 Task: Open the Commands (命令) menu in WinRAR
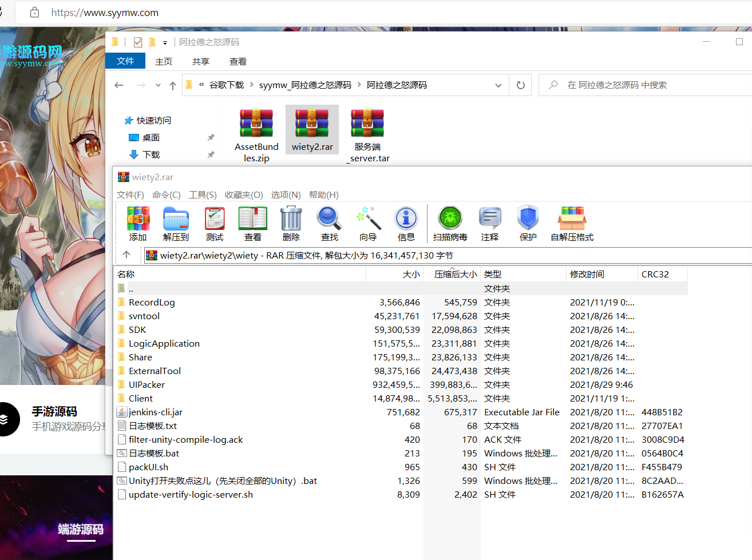(x=166, y=195)
